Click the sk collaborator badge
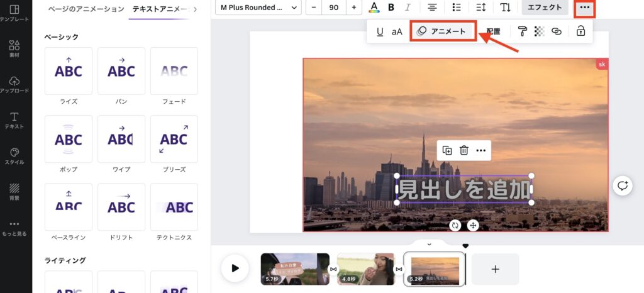644x293 pixels. 602,64
